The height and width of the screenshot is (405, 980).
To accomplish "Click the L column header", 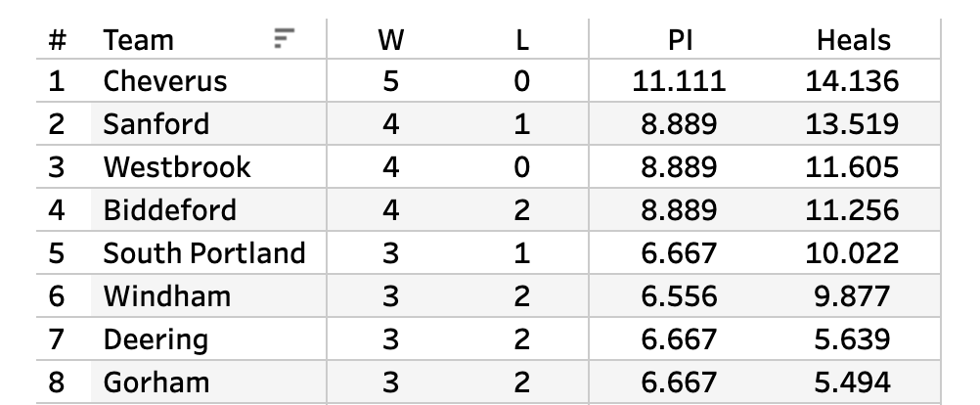I will [521, 40].
